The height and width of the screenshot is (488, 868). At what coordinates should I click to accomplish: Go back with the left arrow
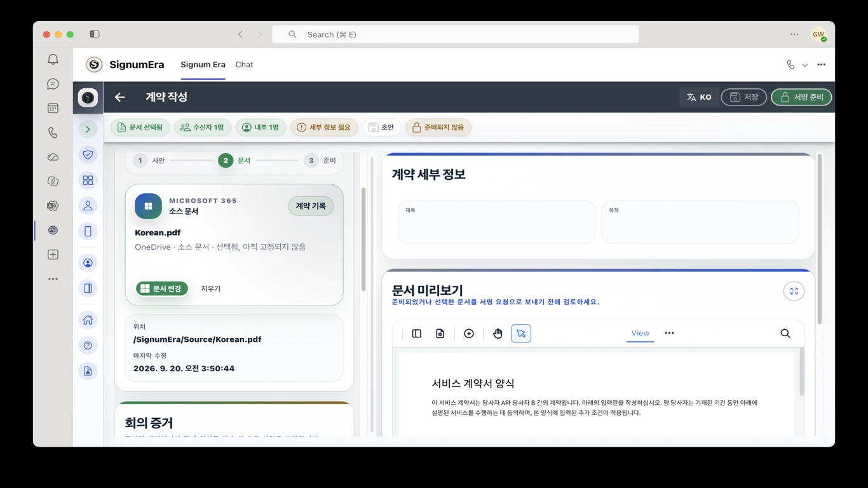tap(119, 97)
